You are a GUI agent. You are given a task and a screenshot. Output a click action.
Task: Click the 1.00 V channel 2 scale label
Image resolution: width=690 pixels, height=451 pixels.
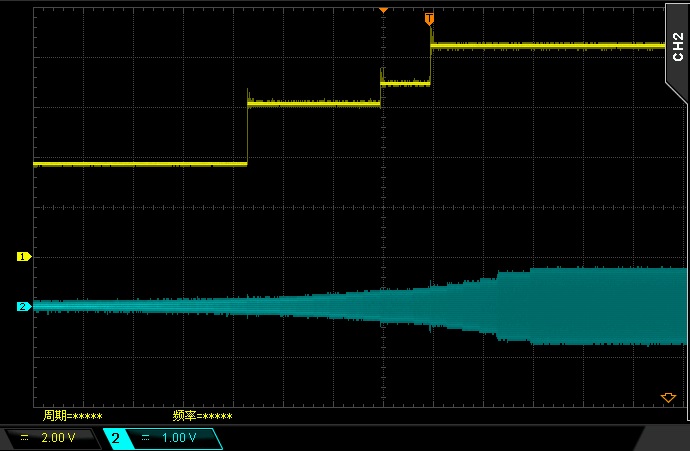click(179, 438)
